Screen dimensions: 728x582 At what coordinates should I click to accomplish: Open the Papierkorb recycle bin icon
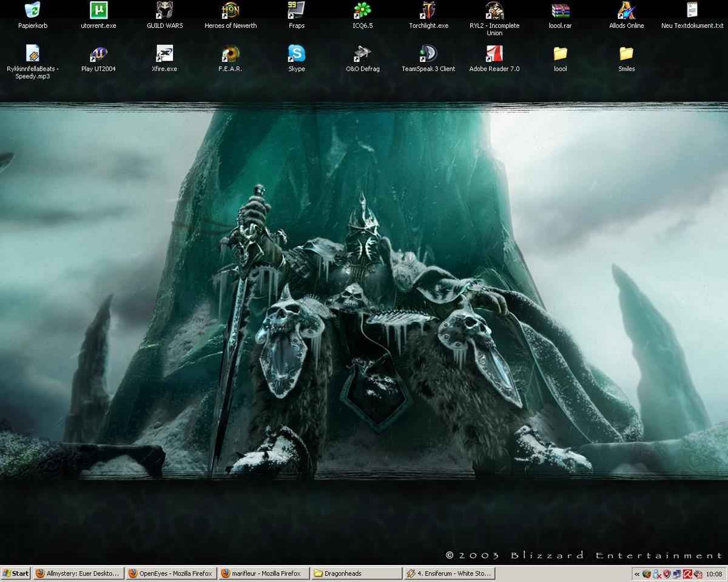click(33, 11)
